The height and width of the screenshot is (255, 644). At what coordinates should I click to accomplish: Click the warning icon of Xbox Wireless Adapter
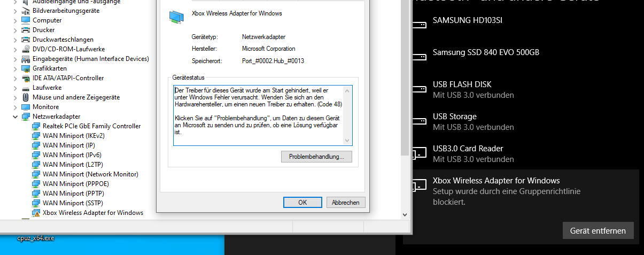tap(36, 213)
